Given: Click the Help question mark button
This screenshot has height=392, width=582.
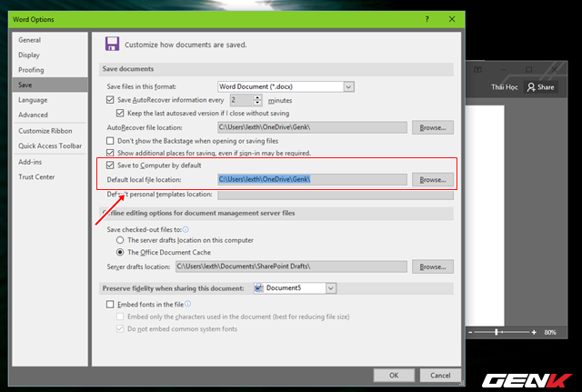Looking at the screenshot, I should 426,18.
